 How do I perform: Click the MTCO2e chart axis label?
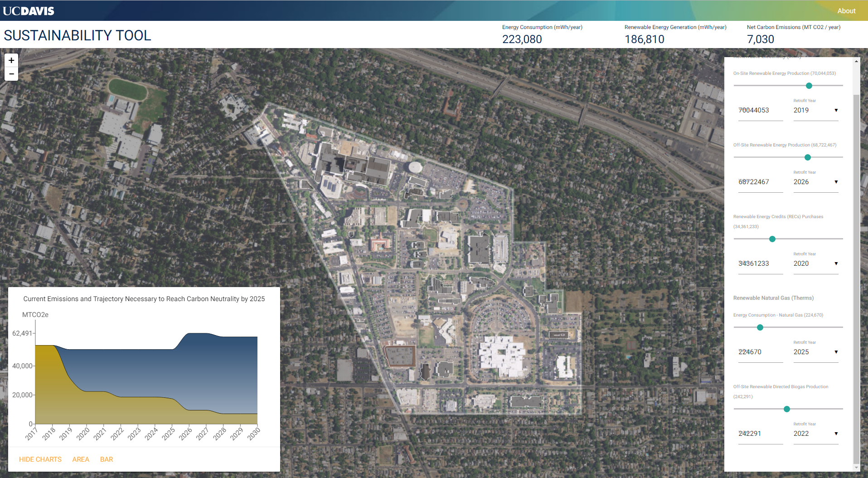(x=35, y=315)
